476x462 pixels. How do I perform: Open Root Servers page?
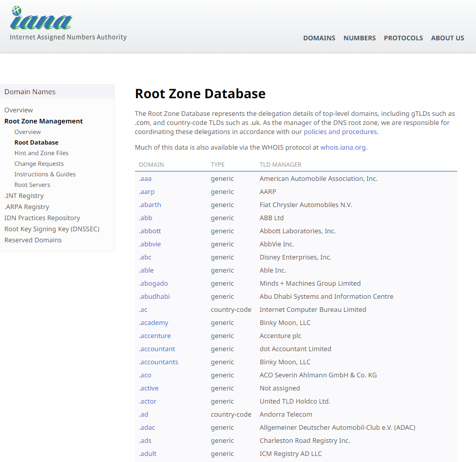pyautogui.click(x=32, y=185)
